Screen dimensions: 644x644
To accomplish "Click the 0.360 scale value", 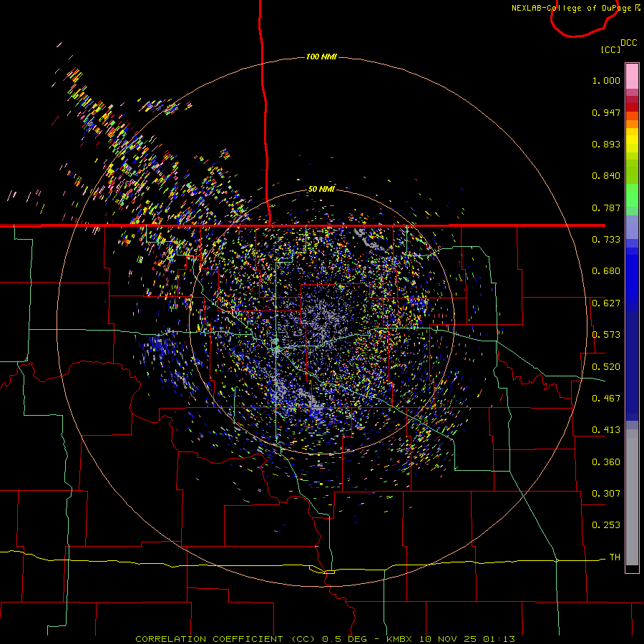I will pos(606,462).
